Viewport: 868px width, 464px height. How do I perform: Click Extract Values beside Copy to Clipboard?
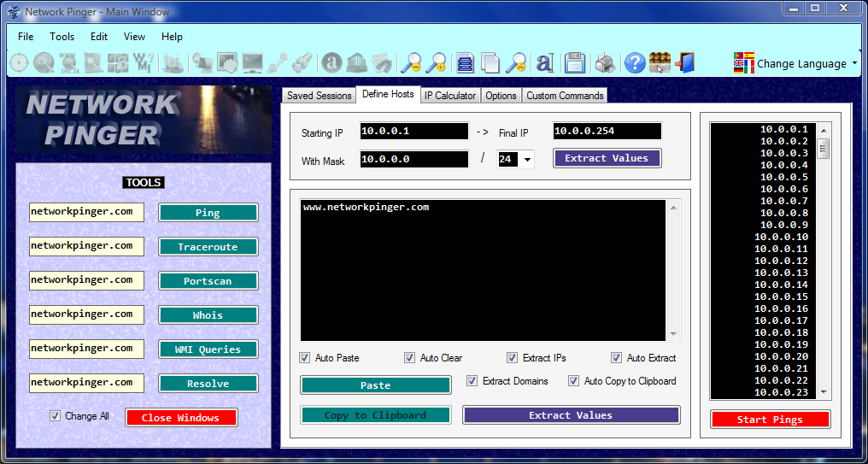[571, 415]
